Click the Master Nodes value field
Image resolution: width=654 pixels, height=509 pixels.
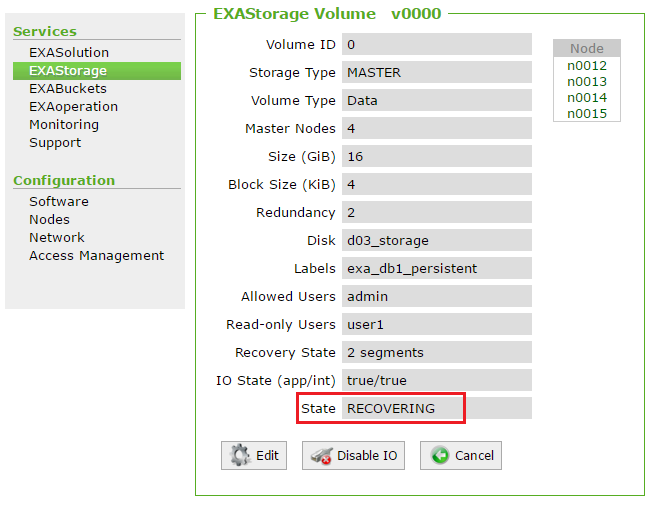pos(437,128)
